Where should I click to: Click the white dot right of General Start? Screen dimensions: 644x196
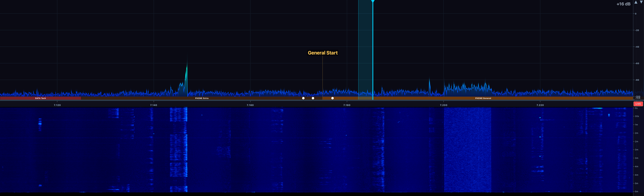point(333,98)
